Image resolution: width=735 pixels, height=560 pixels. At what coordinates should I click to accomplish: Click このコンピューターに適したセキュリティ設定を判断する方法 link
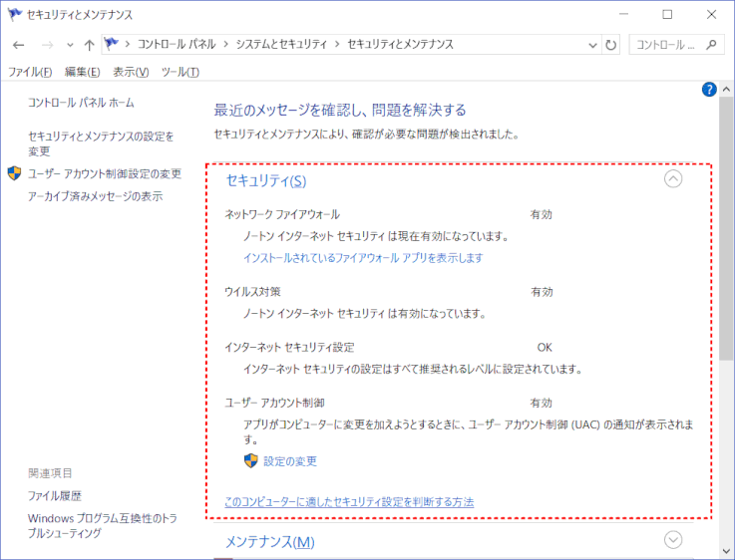(x=349, y=501)
